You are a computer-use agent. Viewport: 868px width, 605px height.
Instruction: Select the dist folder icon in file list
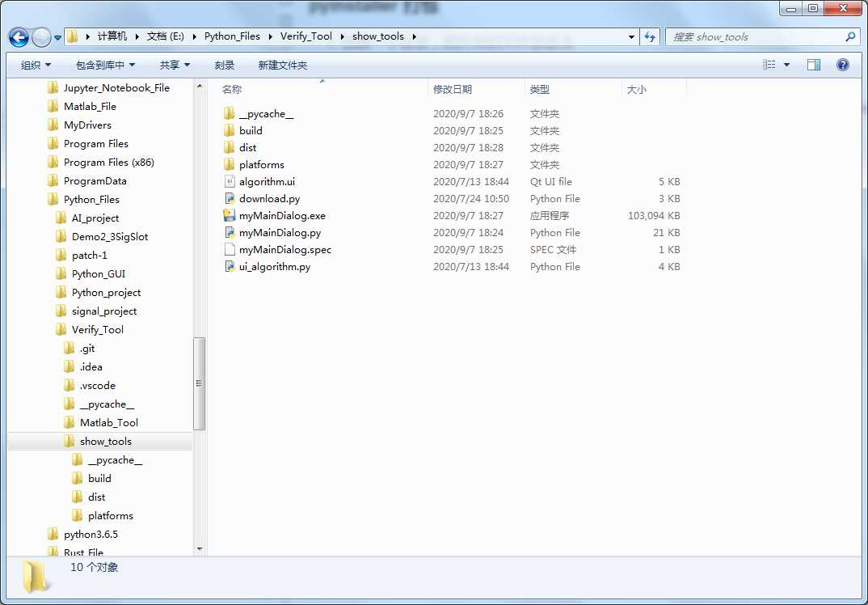[x=230, y=147]
